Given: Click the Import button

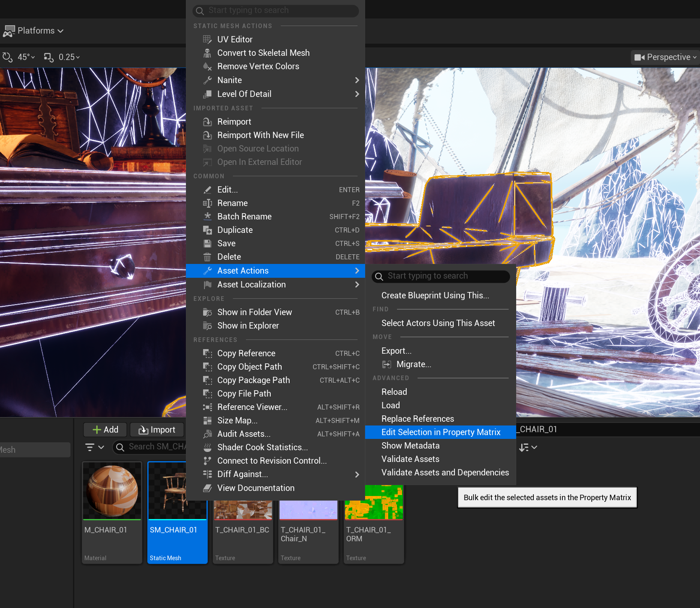Looking at the screenshot, I should click(157, 430).
